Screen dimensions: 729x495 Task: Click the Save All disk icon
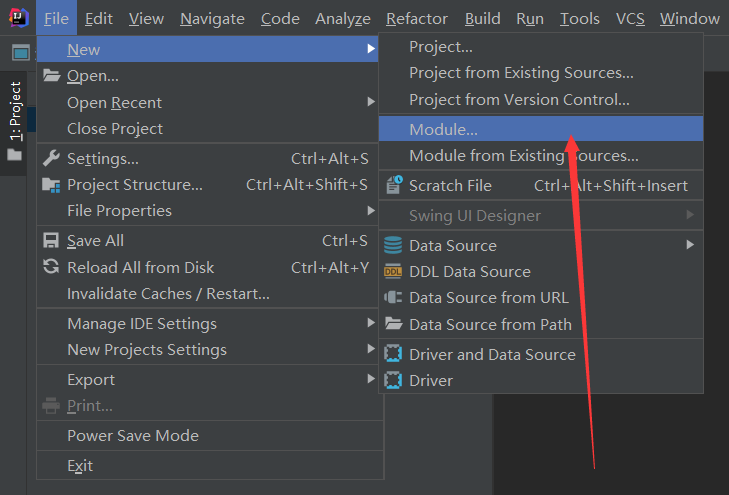coord(51,241)
